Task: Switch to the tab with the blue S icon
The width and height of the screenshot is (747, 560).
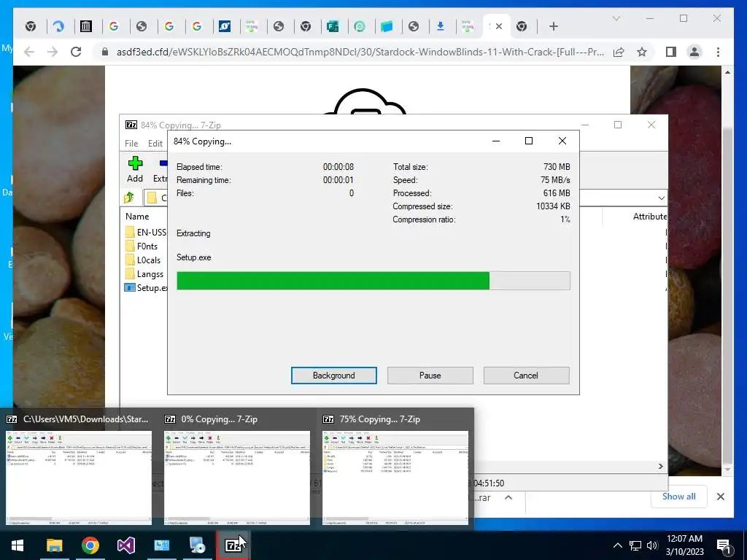Action: click(x=225, y=27)
